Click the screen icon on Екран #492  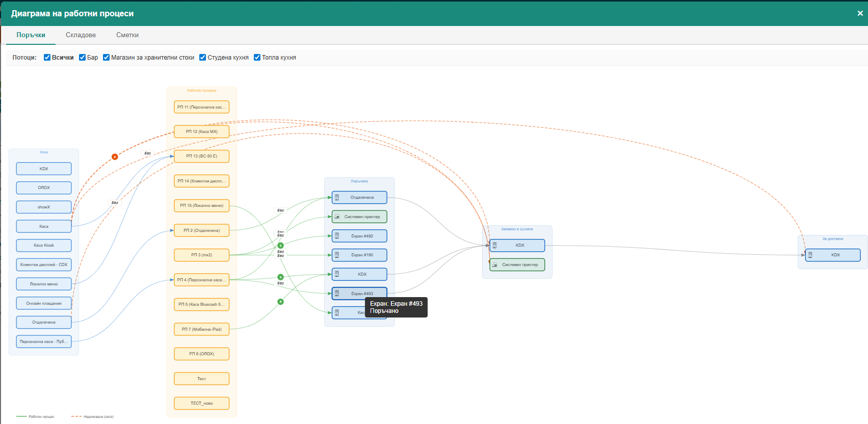(337, 236)
